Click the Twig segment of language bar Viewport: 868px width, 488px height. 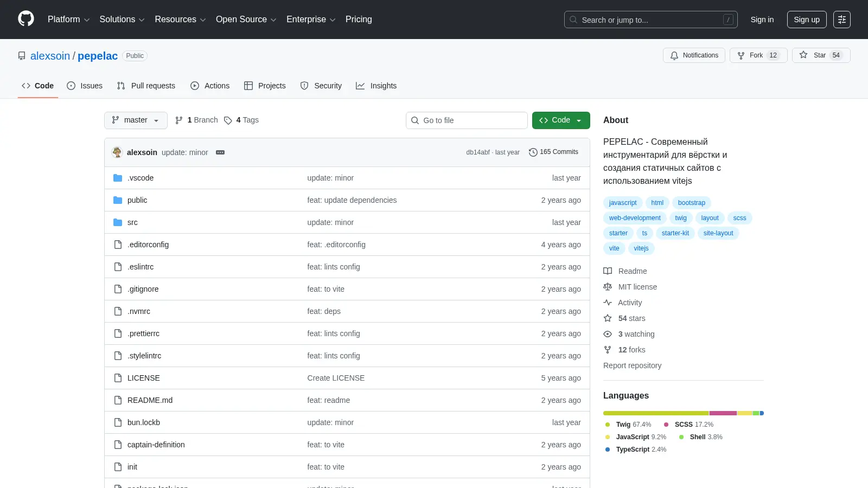(656, 413)
